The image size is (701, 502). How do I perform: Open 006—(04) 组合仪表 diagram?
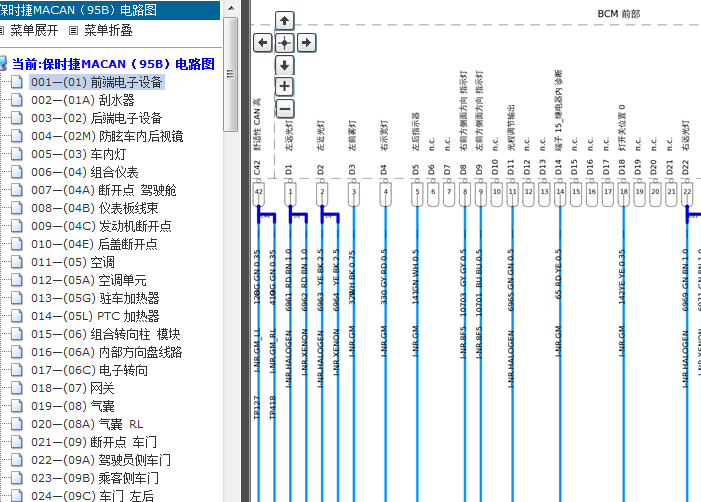pyautogui.click(x=85, y=172)
